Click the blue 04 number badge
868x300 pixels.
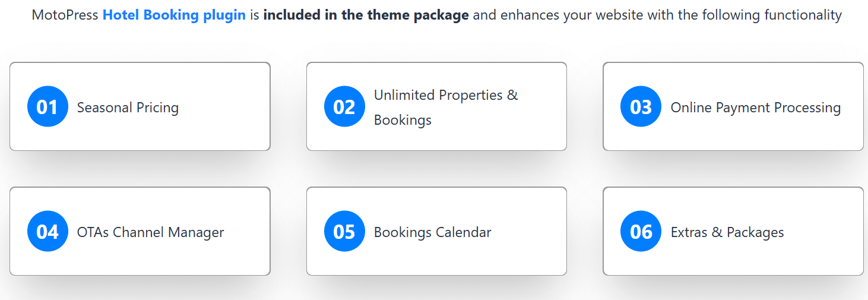point(47,232)
